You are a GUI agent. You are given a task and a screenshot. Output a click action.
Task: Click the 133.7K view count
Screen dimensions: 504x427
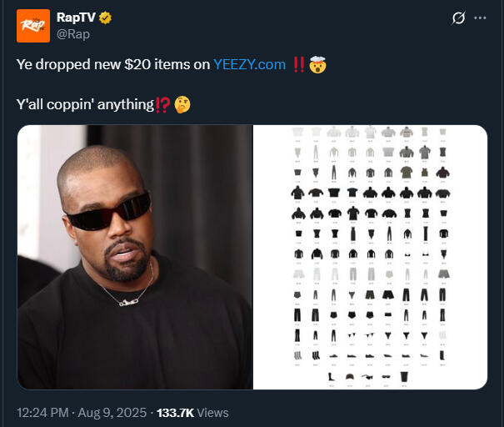point(175,412)
